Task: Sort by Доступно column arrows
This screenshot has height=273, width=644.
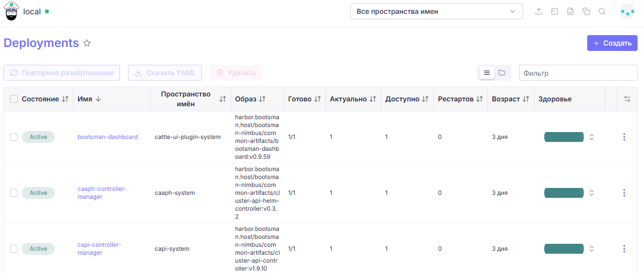Action: click(425, 99)
